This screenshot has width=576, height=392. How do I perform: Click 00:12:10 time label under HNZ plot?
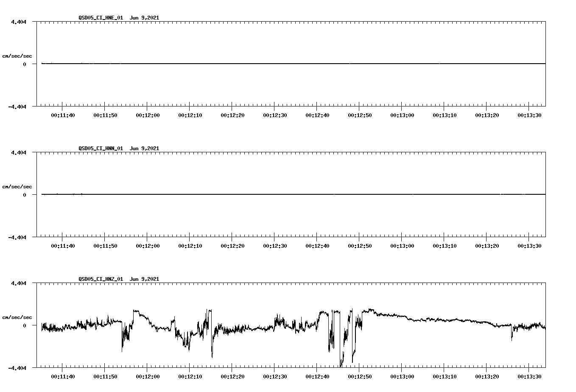[190, 377]
